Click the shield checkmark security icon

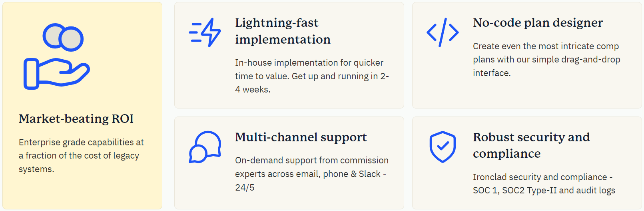pos(443,147)
